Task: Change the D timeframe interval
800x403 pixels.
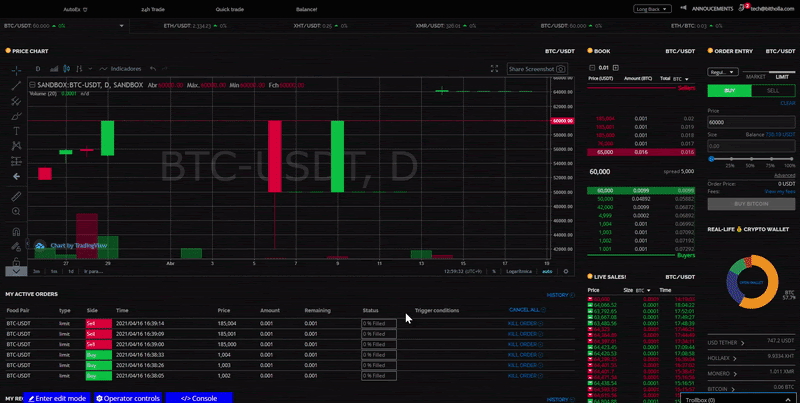Action: click(38, 69)
